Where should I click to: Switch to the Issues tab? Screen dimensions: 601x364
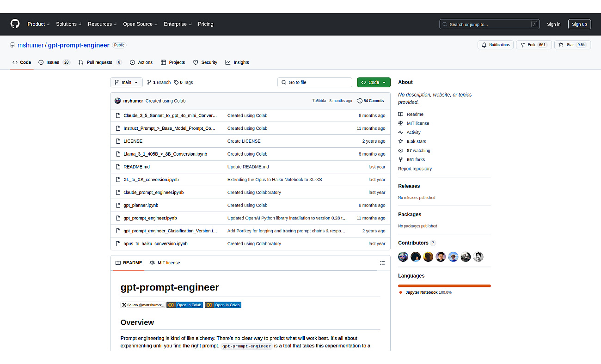[x=54, y=62]
